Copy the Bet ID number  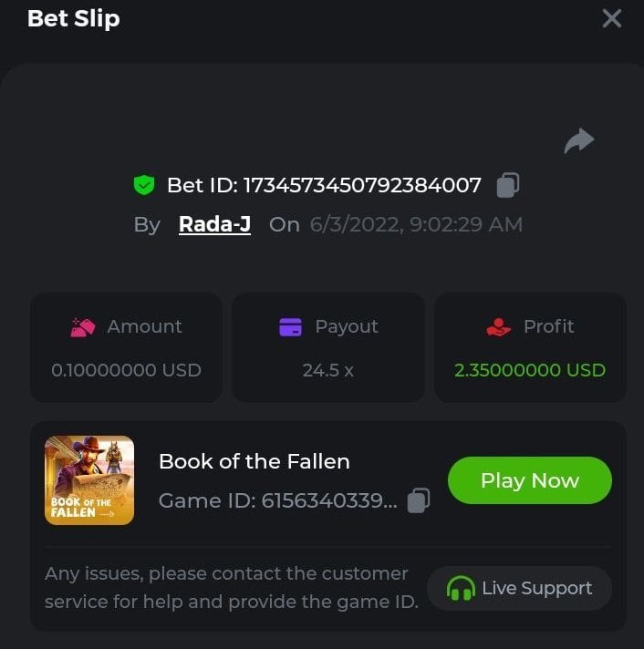(x=507, y=186)
